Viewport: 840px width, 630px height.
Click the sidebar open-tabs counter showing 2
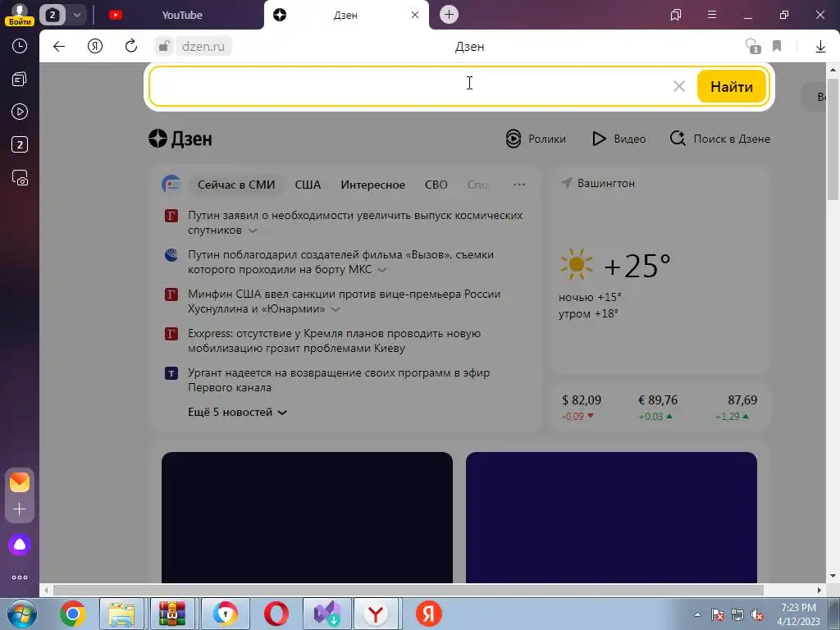20,144
